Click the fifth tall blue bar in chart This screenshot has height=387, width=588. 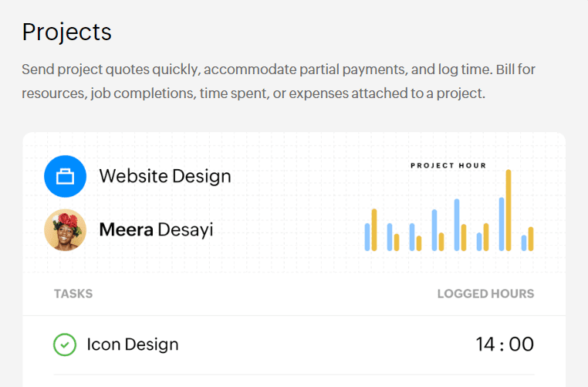click(457, 225)
